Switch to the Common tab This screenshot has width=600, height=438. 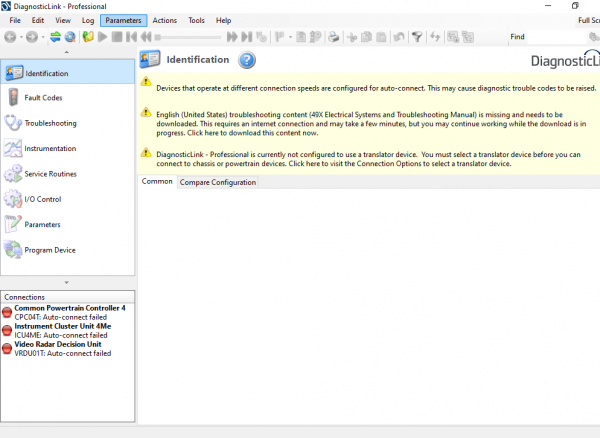coord(157,182)
